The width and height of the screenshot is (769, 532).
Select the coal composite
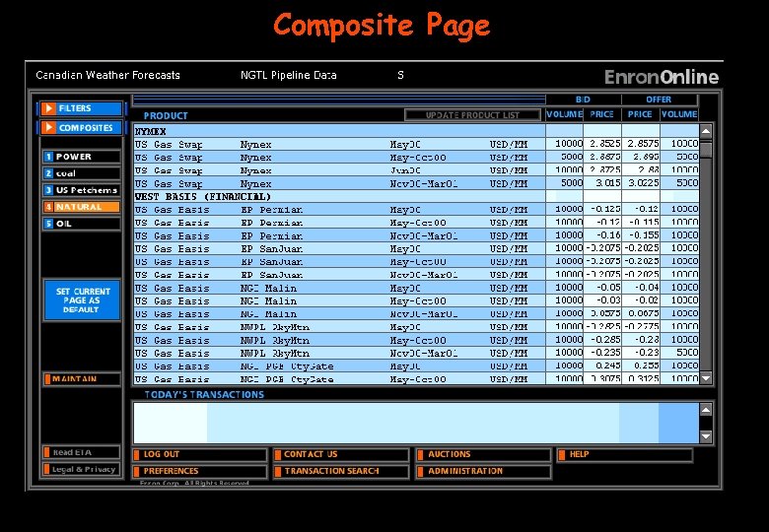click(x=82, y=173)
